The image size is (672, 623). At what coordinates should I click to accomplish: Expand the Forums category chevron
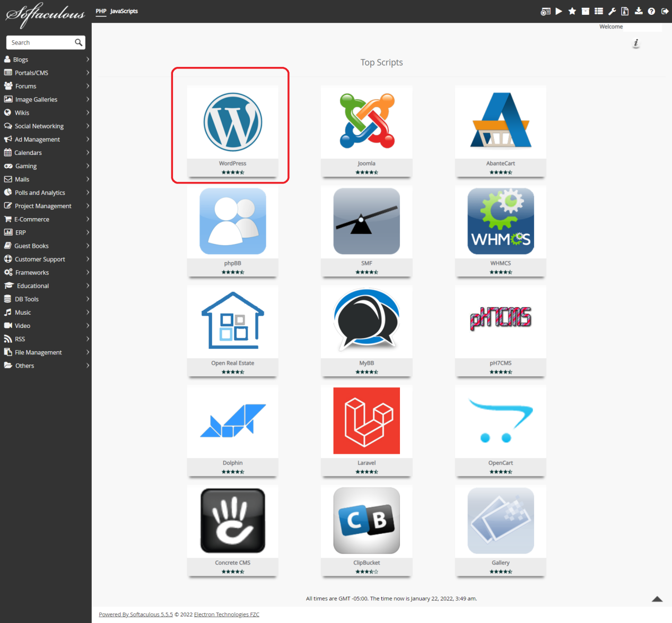[88, 86]
